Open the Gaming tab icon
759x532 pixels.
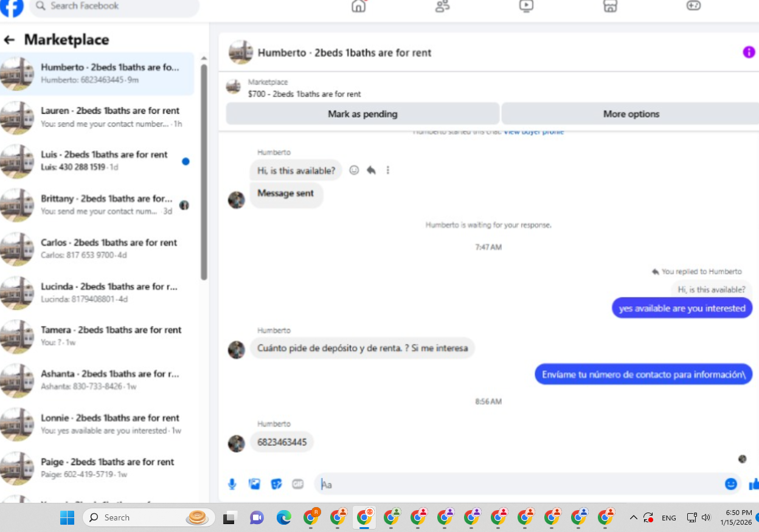click(694, 6)
